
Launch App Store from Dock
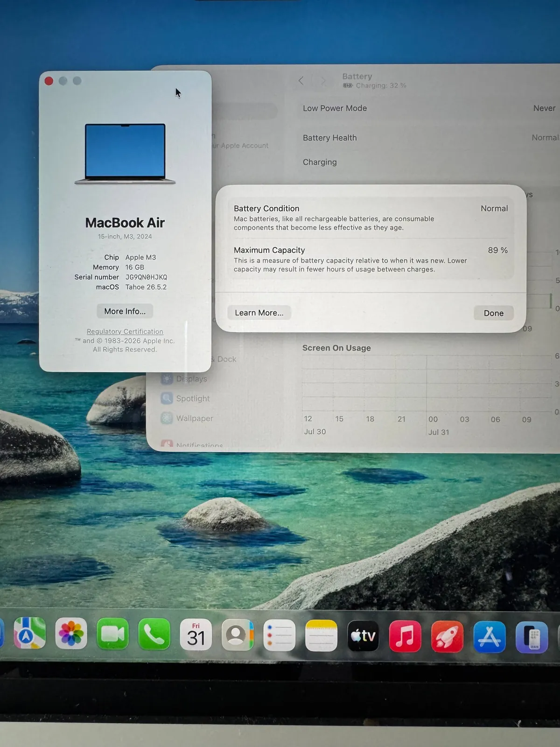[489, 637]
